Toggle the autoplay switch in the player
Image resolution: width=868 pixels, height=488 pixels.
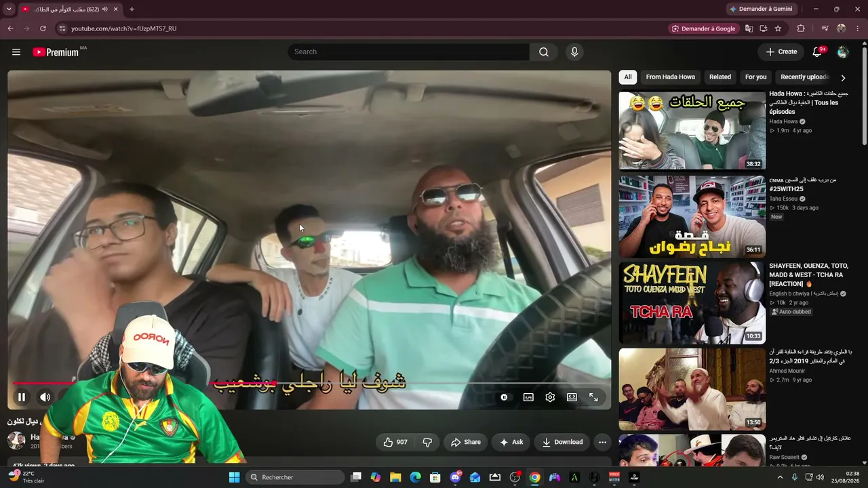pos(504,397)
